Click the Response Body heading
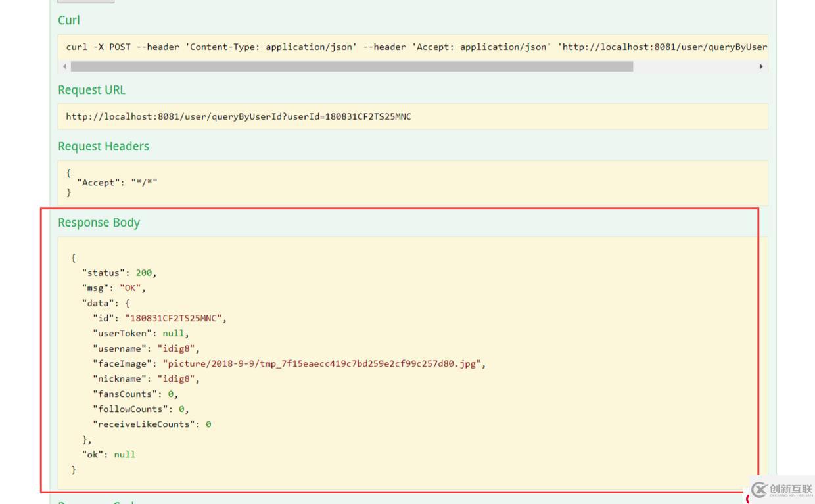The width and height of the screenshot is (815, 504). point(99,223)
